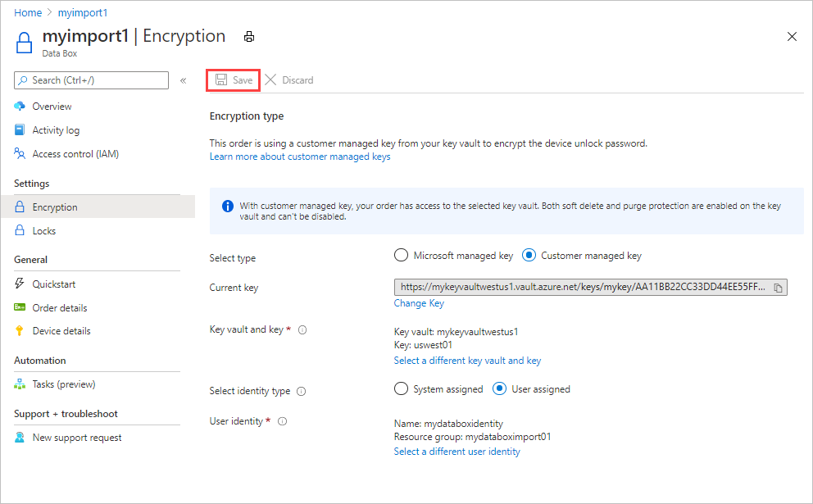The image size is (813, 504).
Task: Click the Overview cloud icon
Action: point(20,107)
